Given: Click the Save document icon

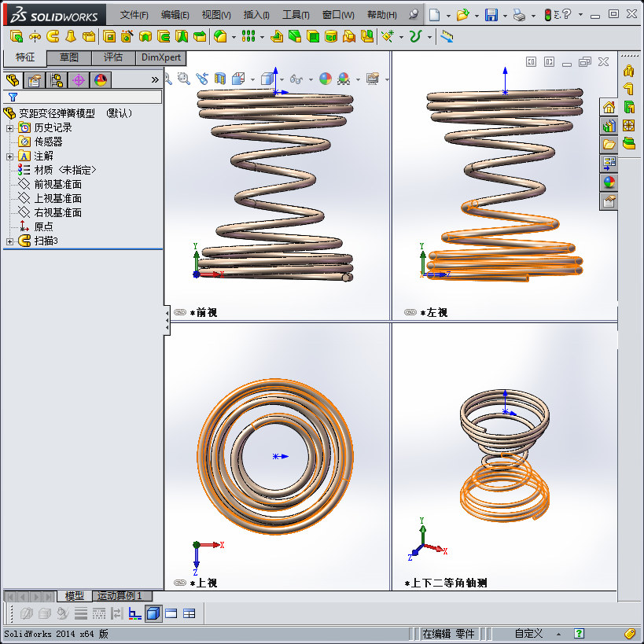Looking at the screenshot, I should click(x=491, y=15).
